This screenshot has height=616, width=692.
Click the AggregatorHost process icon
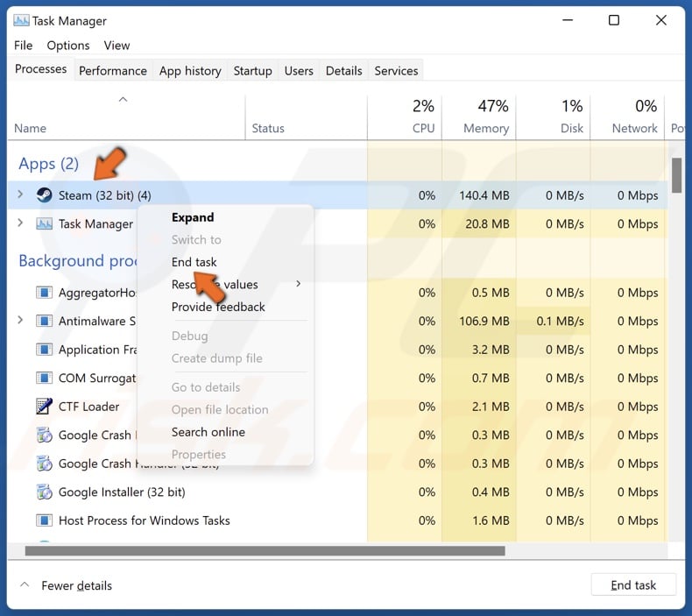(x=44, y=293)
